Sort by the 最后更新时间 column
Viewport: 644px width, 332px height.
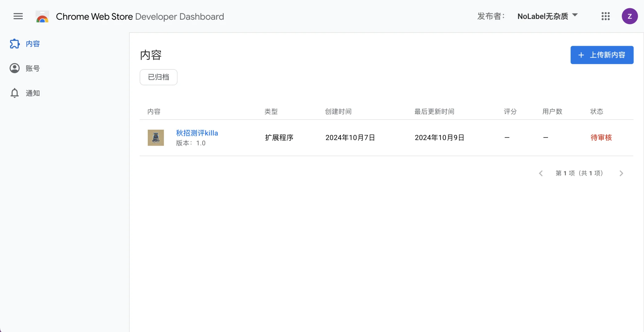pos(434,111)
